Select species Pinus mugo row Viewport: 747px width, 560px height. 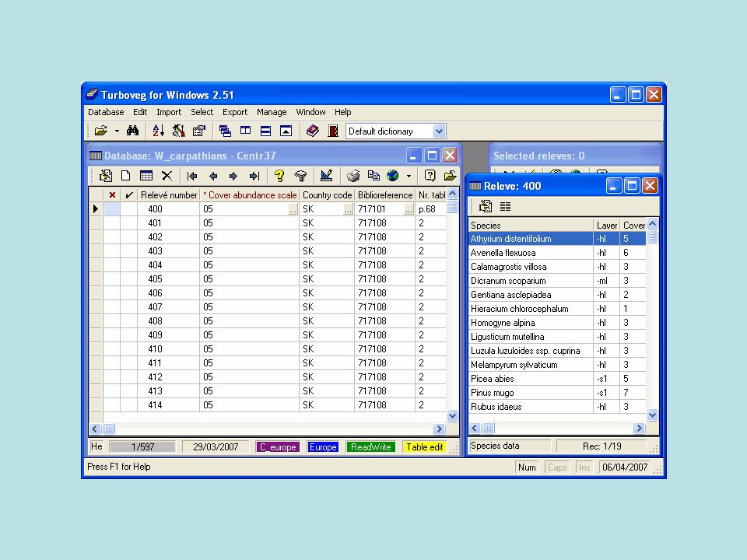click(557, 393)
